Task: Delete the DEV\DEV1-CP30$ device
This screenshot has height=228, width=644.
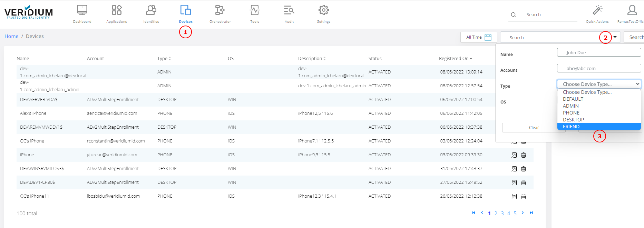Action: point(524,182)
